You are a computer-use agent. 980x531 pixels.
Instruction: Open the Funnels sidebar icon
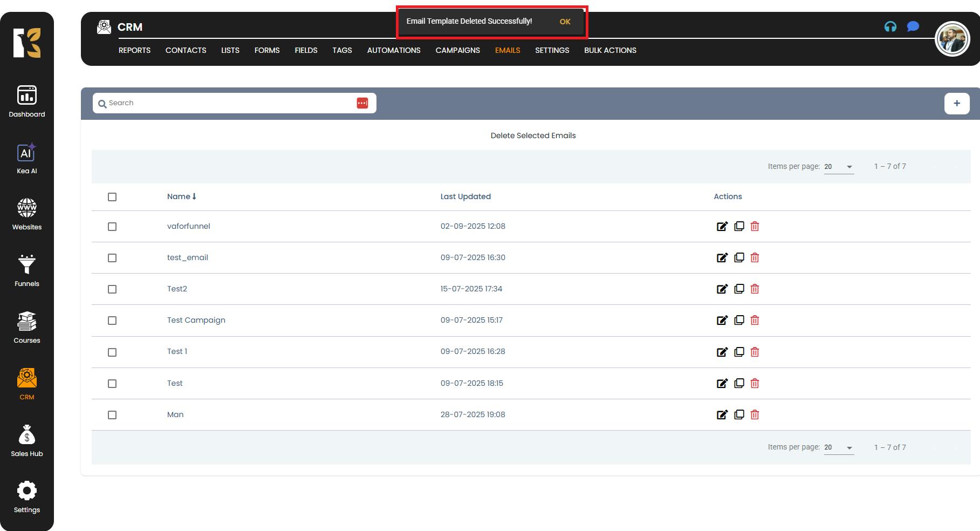point(26,271)
